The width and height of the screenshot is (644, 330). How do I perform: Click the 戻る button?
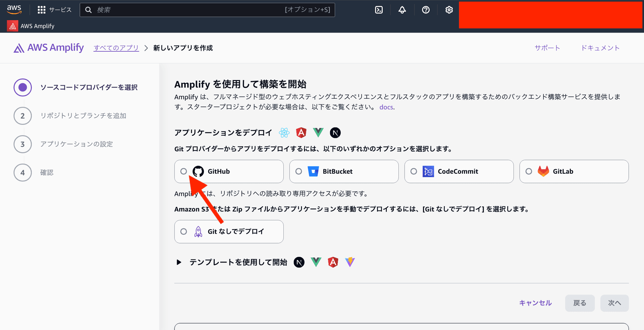pyautogui.click(x=580, y=303)
